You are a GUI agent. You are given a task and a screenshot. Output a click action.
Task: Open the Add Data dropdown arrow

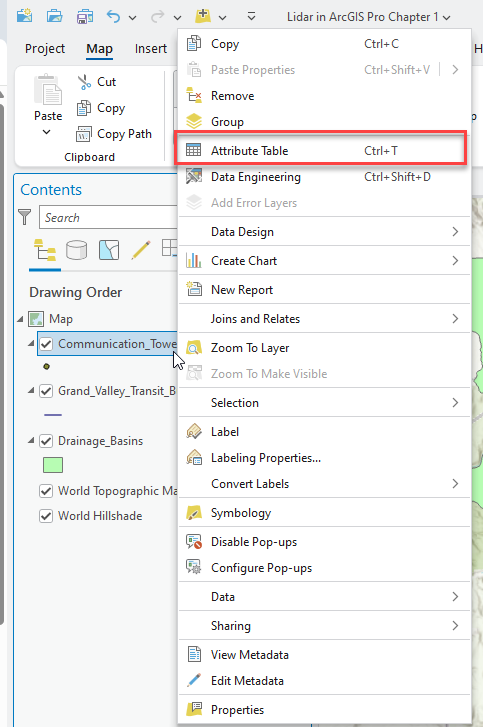[222, 18]
